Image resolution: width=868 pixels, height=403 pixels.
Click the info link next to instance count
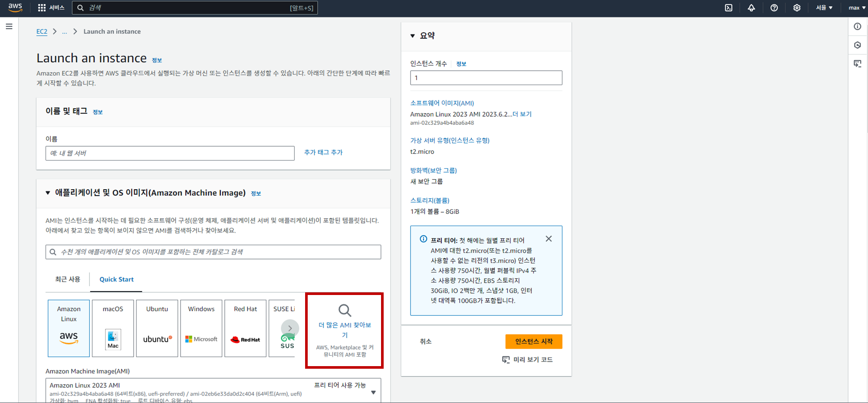(x=461, y=64)
